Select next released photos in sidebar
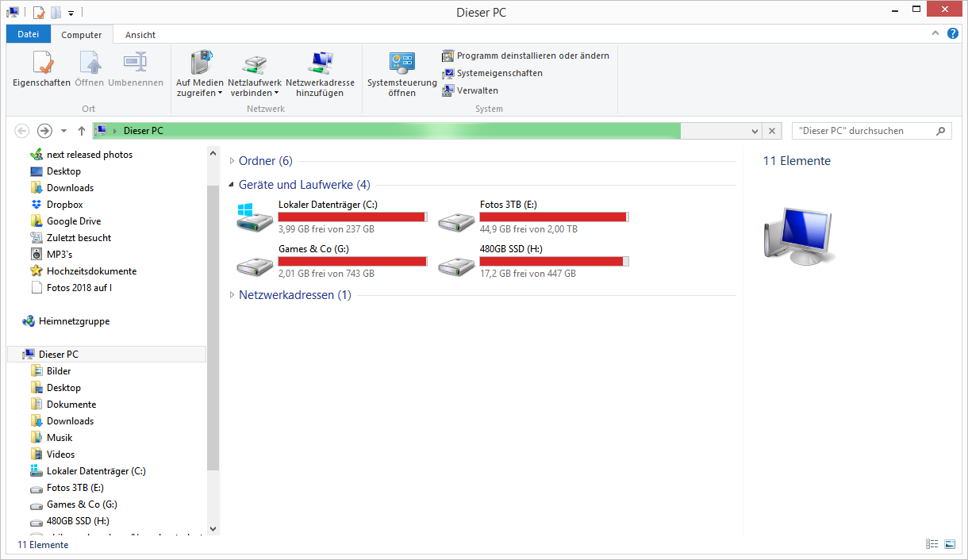The width and height of the screenshot is (968, 560). 90,155
